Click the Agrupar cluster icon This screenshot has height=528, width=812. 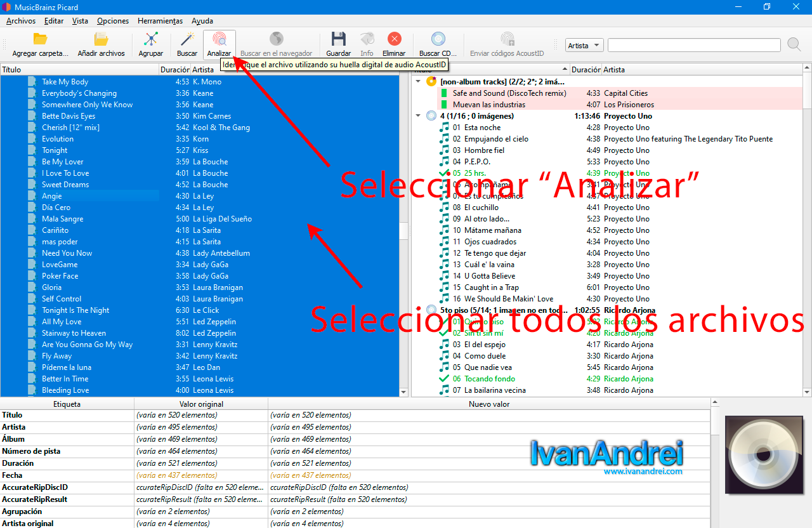(151, 39)
